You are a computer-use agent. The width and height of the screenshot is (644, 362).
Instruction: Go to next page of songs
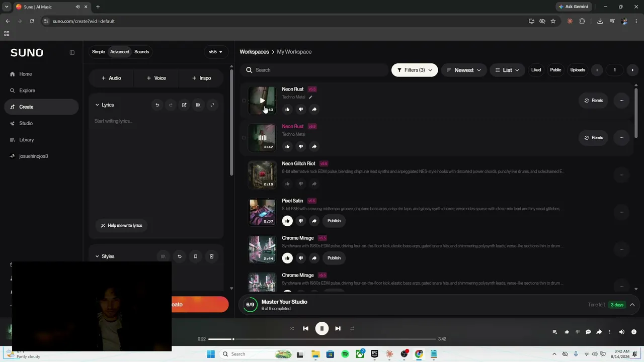tap(632, 70)
